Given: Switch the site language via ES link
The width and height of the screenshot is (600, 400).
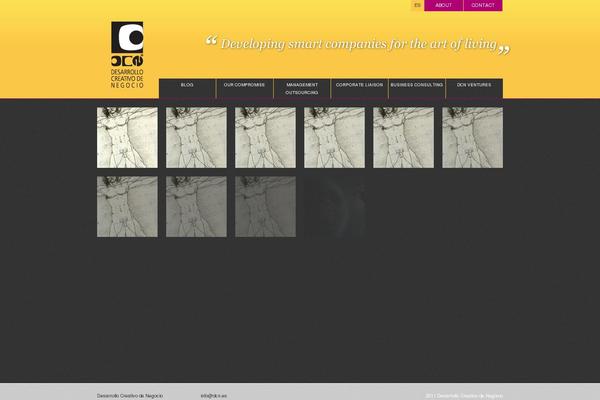Looking at the screenshot, I should pos(417,5).
